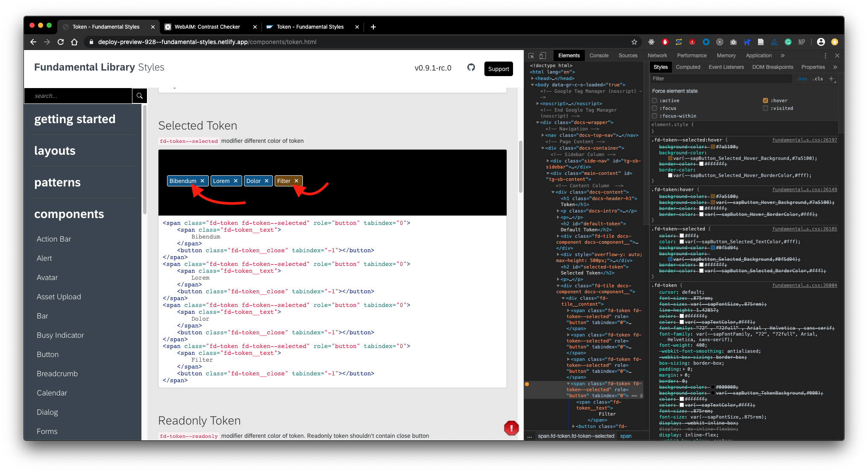Viewport: 868px width, 472px height.
Task: Expand the docs-top-nav nav element
Action: point(542,135)
